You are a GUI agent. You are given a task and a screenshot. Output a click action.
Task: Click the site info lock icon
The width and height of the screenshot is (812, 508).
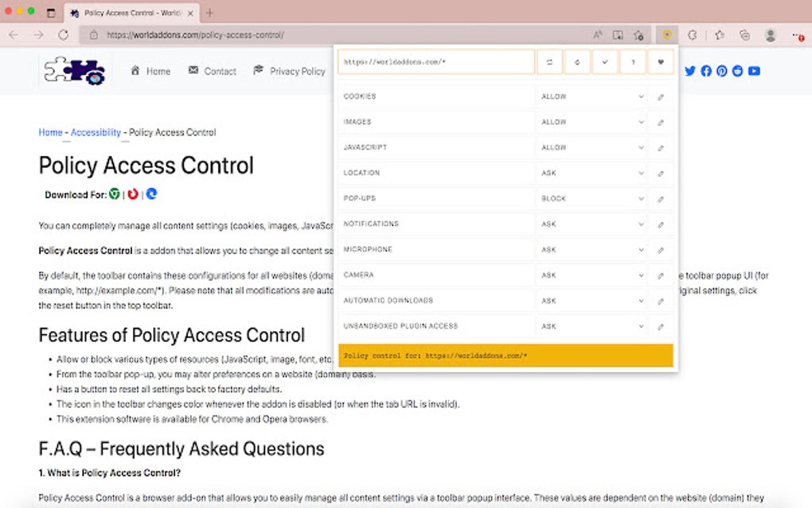coord(94,35)
